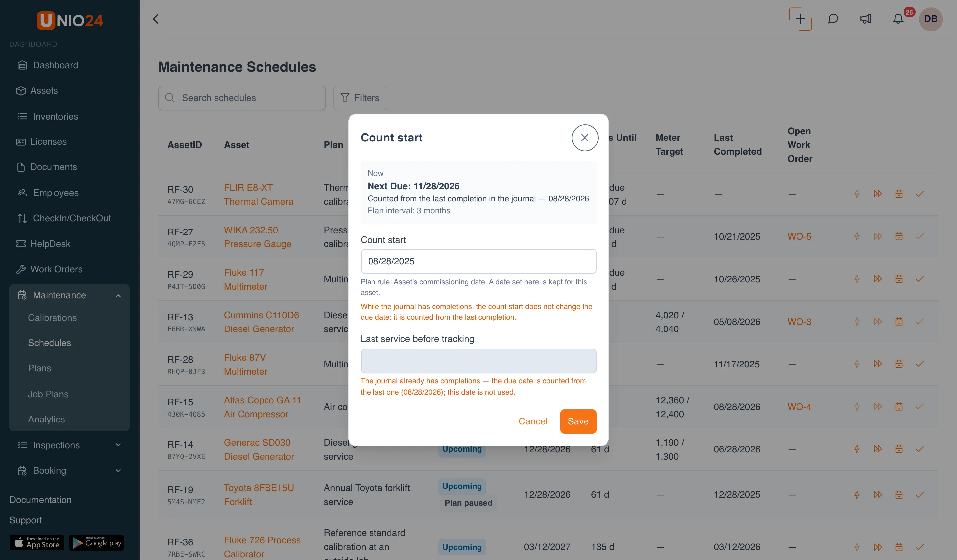Go back using the arrow icon

(x=156, y=19)
